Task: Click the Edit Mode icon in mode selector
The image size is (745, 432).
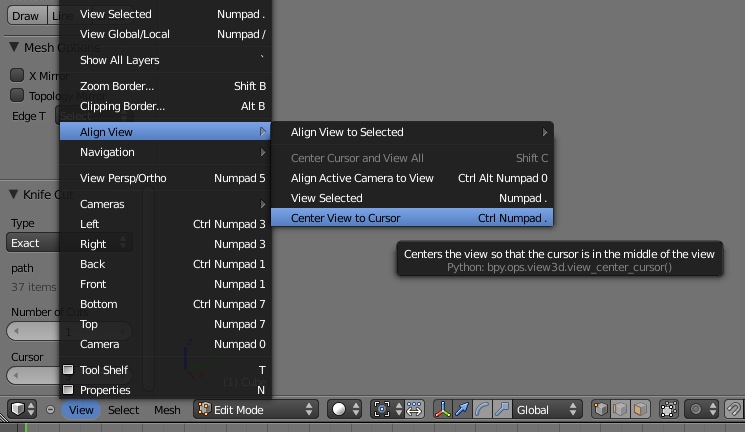Action: [204, 409]
